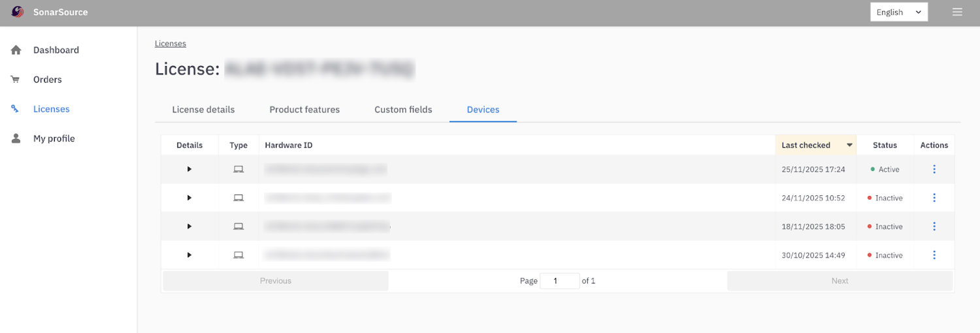Click the page number input field
The height and width of the screenshot is (333, 980).
coord(559,281)
